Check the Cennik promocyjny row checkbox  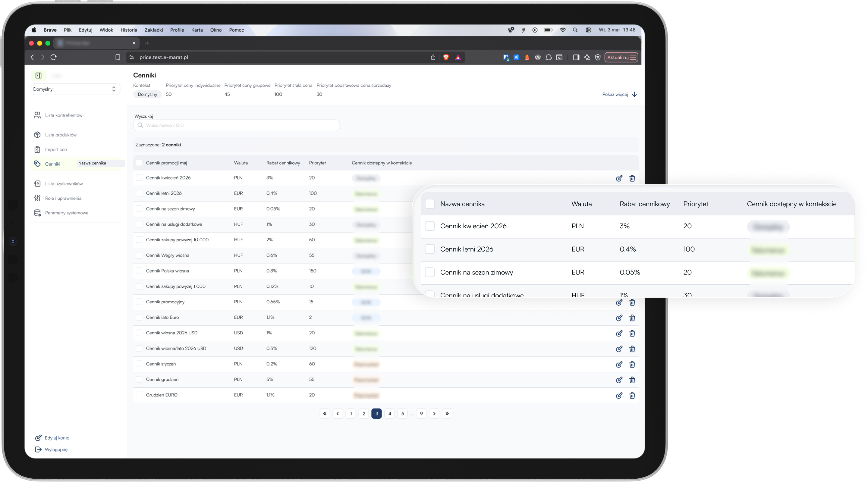point(139,302)
